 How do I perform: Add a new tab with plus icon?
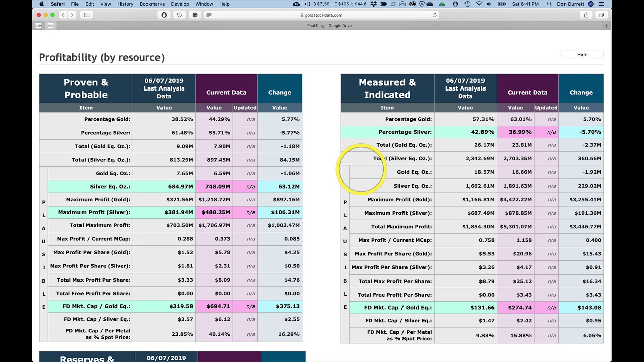pos(606,26)
